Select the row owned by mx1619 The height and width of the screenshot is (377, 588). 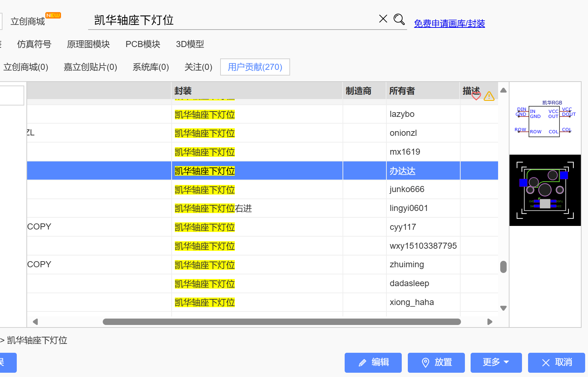(263, 152)
